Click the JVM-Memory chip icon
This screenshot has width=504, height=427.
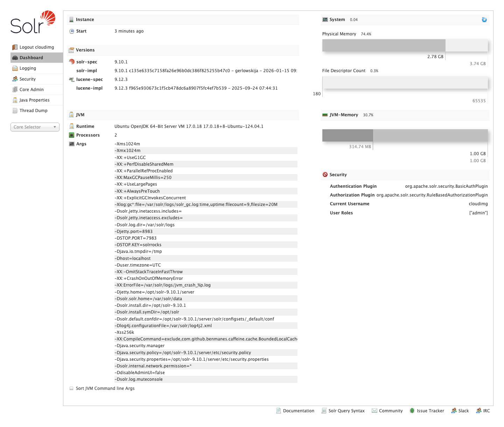(325, 115)
